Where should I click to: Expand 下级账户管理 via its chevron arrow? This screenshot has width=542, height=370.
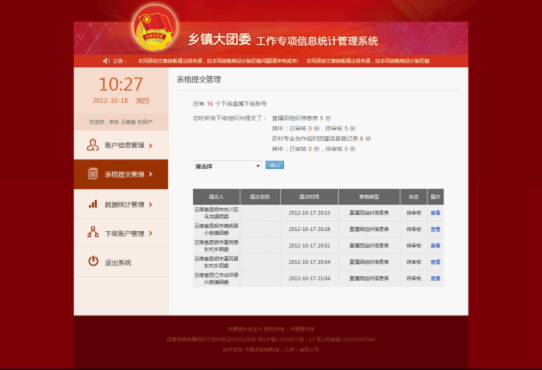coord(150,233)
